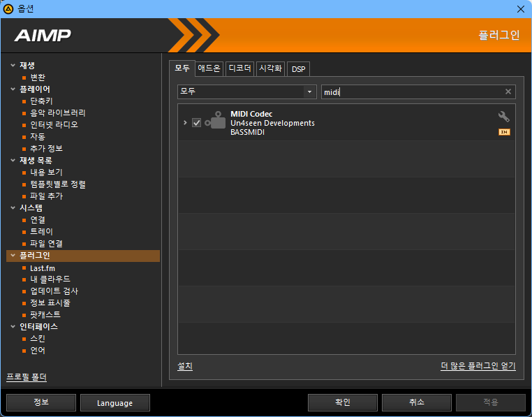The image size is (532, 417).
Task: Close the 옵션 dialog window
Action: 520,9
